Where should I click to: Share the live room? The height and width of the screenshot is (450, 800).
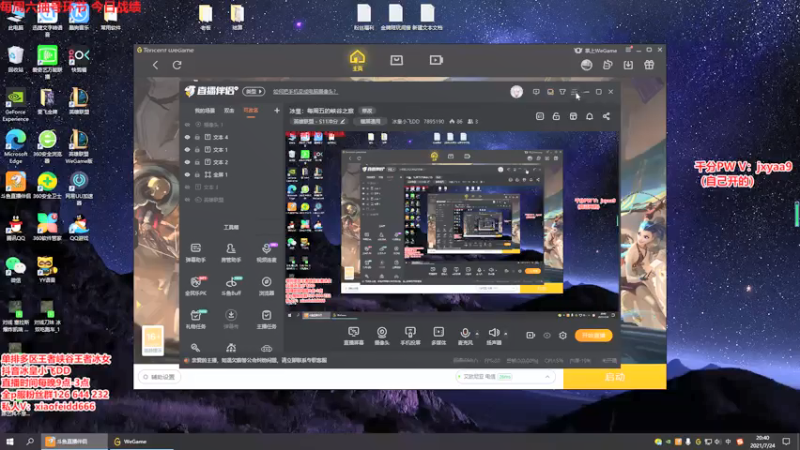pos(606,116)
